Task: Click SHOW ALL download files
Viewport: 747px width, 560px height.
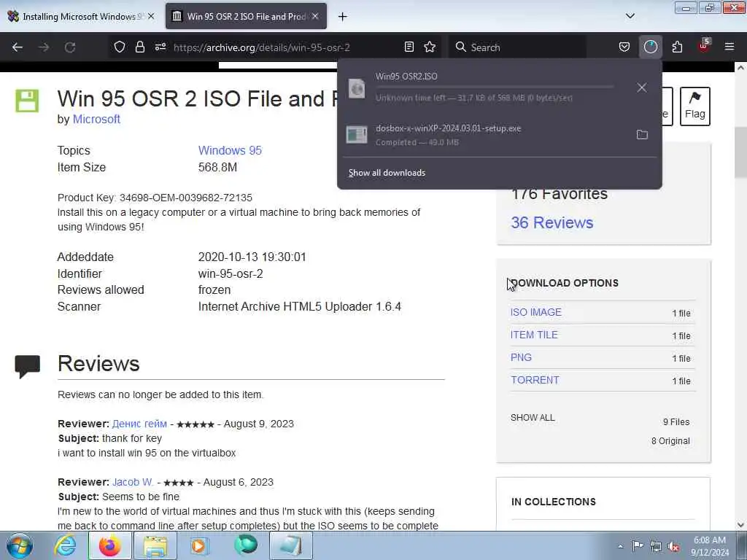Action: [533, 418]
